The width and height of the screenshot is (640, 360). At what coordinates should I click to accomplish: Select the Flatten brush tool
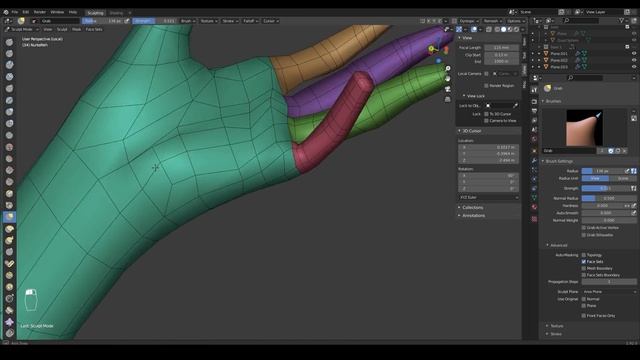pos(9,158)
